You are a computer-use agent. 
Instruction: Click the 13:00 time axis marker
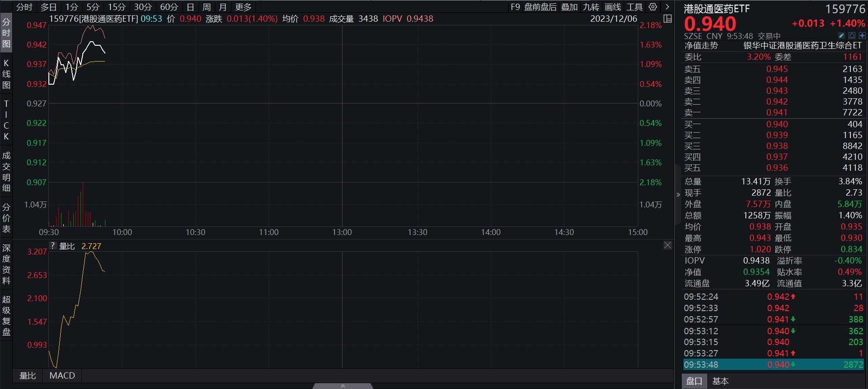[x=342, y=232]
